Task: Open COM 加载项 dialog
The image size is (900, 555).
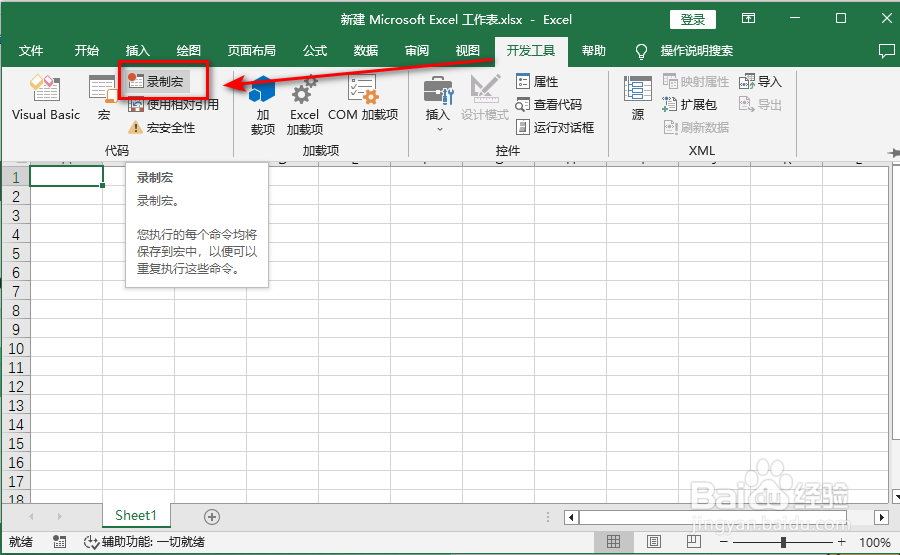Action: click(x=363, y=98)
